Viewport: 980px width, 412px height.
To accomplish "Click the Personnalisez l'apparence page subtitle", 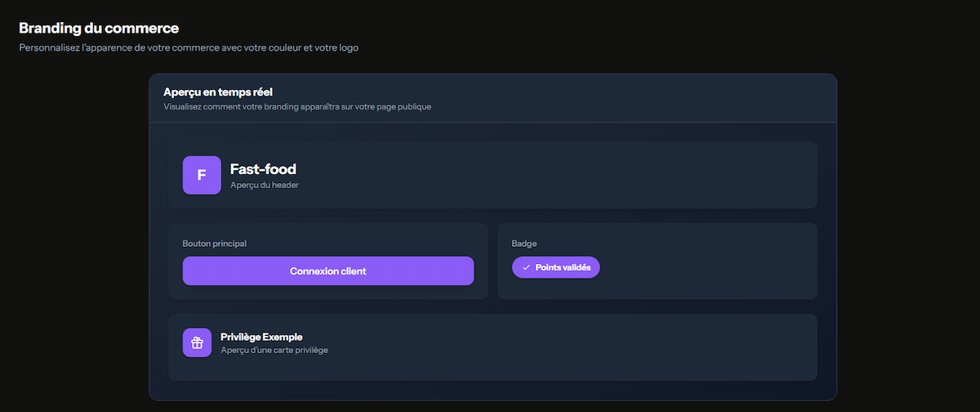I will [189, 47].
